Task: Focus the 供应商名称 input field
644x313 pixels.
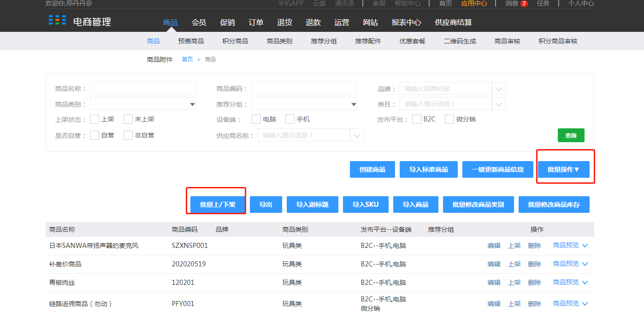Action: [x=304, y=135]
